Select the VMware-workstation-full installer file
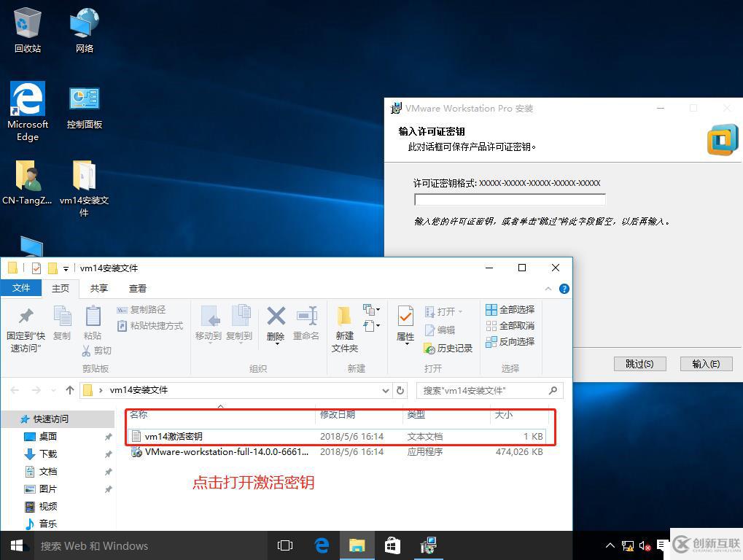This screenshot has width=743, height=560. point(226,452)
